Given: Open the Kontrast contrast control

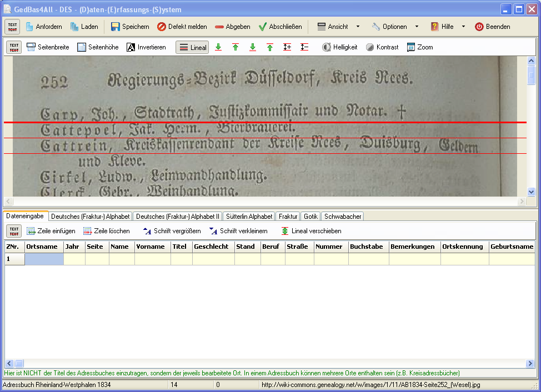Looking at the screenshot, I should click(382, 47).
